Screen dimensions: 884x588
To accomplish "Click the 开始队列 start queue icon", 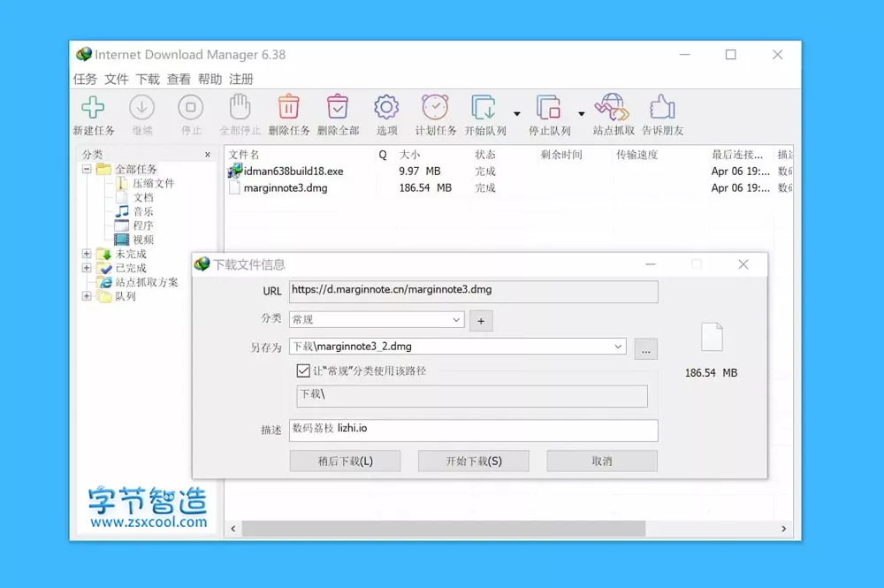I will 484,107.
